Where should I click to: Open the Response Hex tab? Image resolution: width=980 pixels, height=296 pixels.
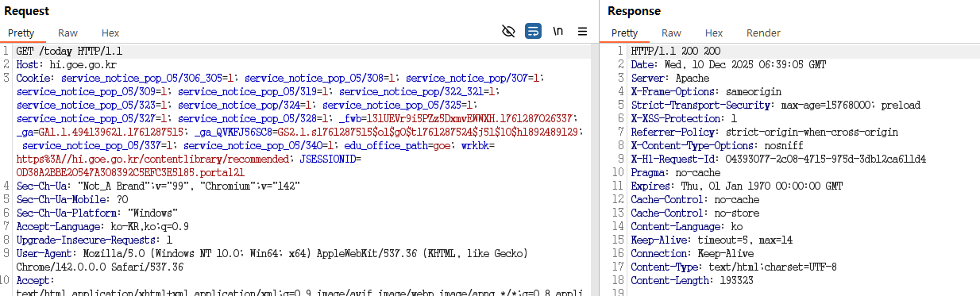coord(714,33)
